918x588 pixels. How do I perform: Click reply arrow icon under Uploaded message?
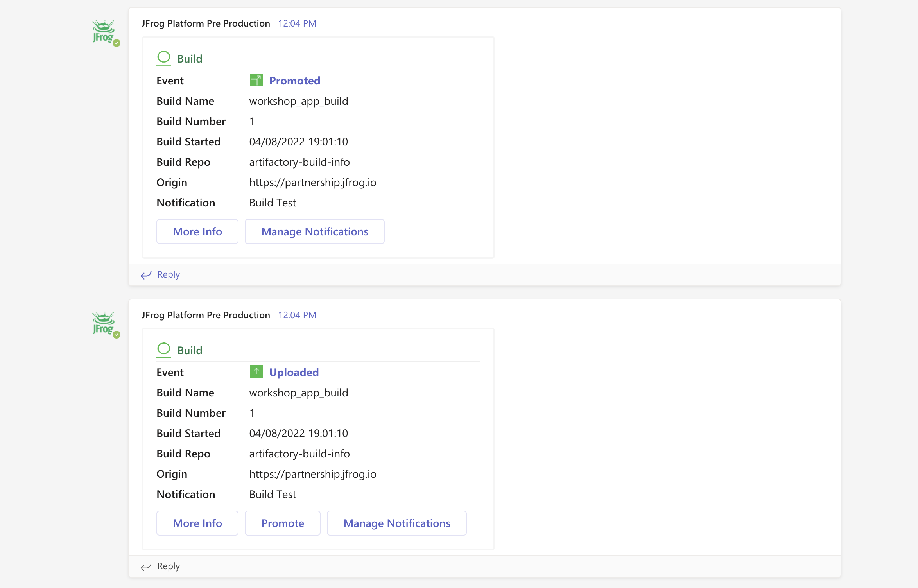click(x=146, y=566)
